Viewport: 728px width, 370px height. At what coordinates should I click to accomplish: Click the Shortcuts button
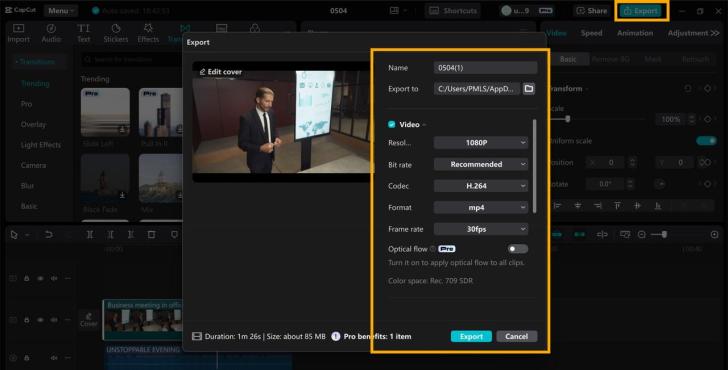click(453, 11)
